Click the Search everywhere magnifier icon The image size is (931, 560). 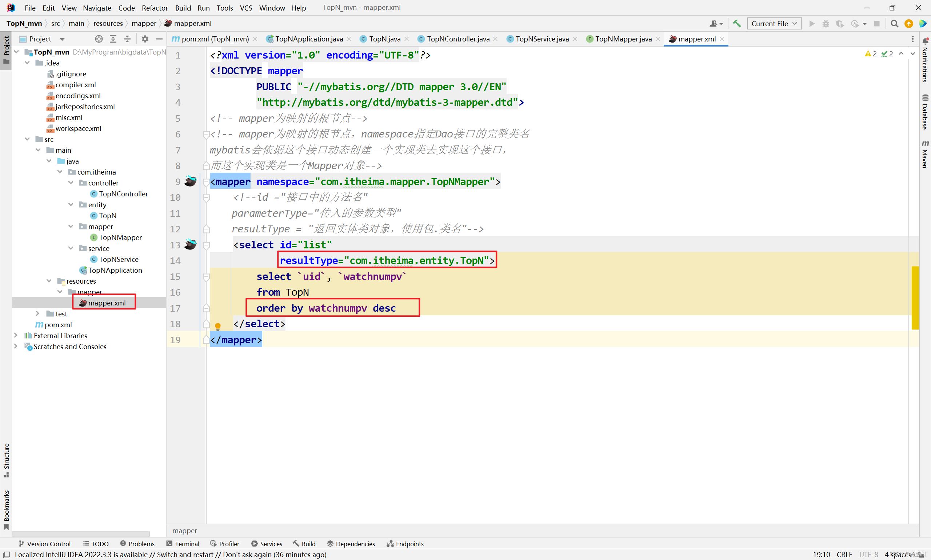[x=896, y=23]
